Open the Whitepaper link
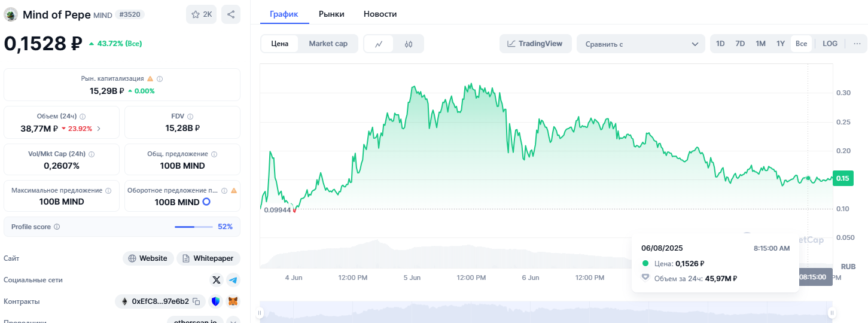The width and height of the screenshot is (868, 323). 208,258
